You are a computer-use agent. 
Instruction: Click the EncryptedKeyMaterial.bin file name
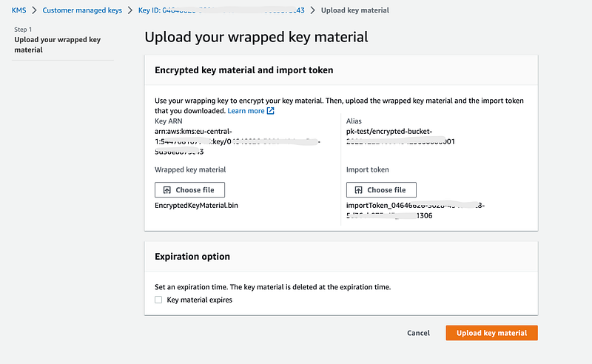196,206
